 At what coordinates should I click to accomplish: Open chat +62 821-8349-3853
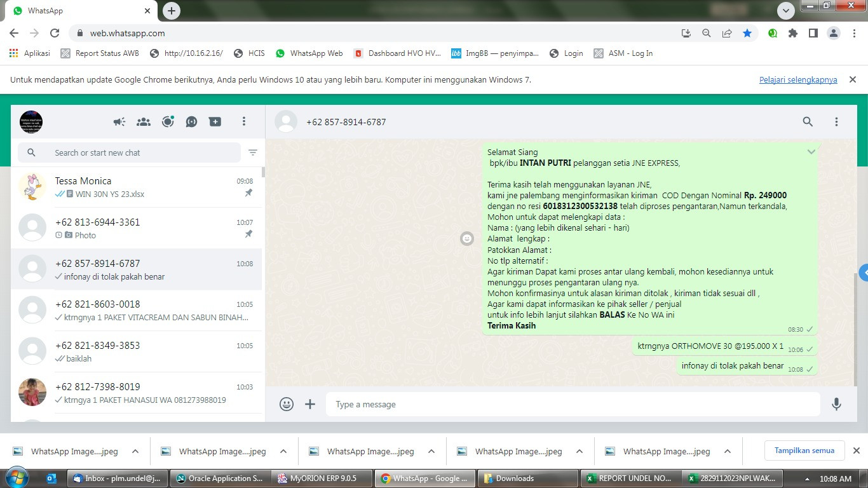[136, 351]
